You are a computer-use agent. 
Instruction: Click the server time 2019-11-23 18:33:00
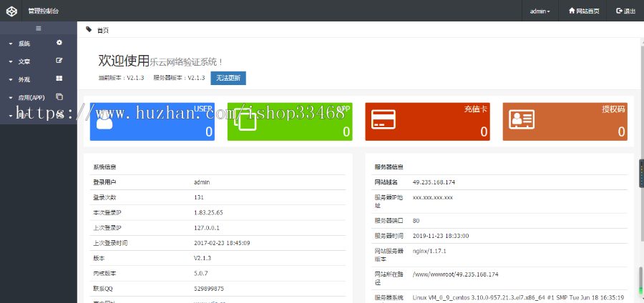click(441, 236)
